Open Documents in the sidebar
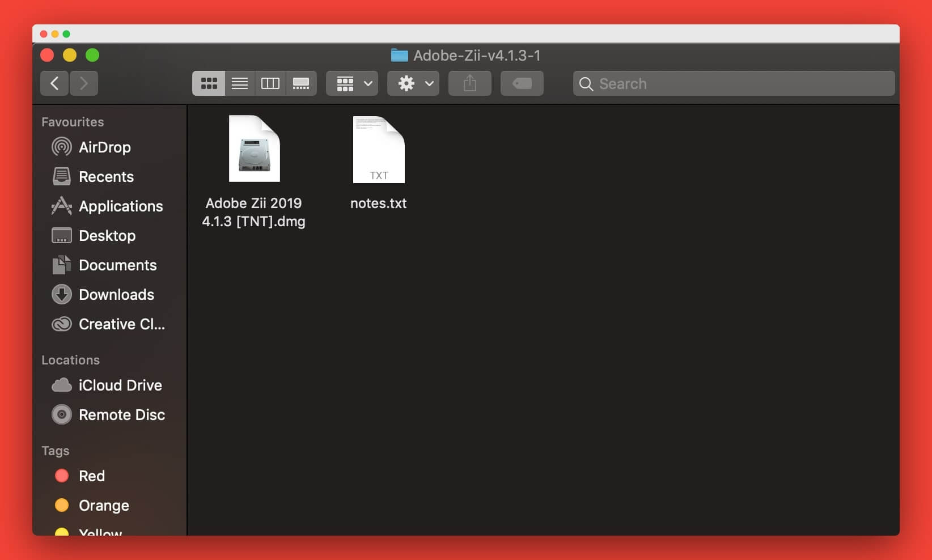The height and width of the screenshot is (560, 932). 117,265
